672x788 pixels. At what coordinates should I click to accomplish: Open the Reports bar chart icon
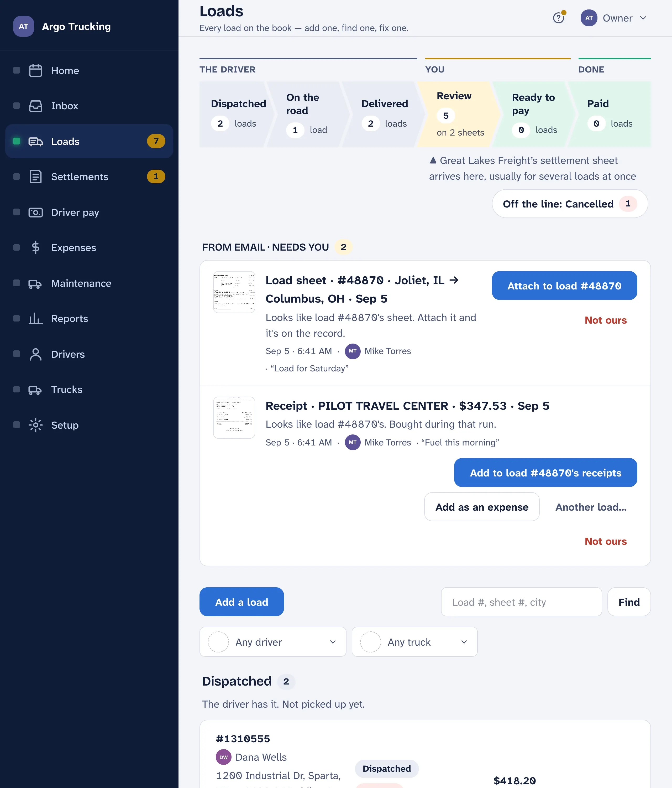pos(36,319)
